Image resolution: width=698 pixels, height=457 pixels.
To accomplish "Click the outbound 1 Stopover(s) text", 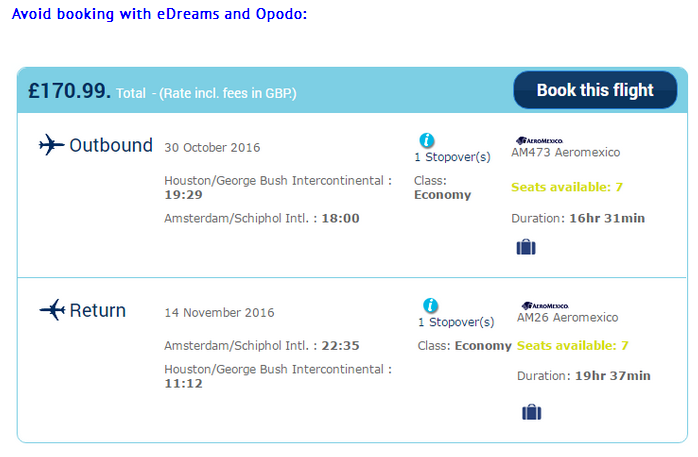I will pyautogui.click(x=452, y=157).
